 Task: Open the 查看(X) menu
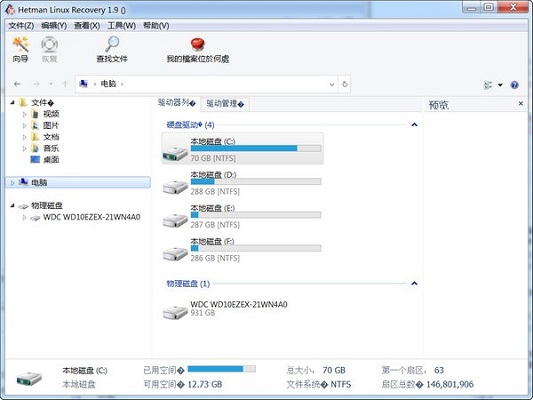[87, 26]
